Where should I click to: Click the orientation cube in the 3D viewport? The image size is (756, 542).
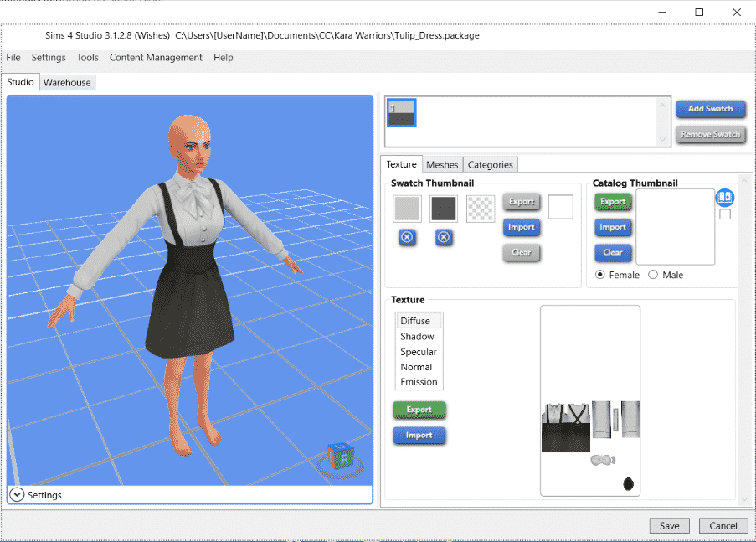[x=342, y=457]
